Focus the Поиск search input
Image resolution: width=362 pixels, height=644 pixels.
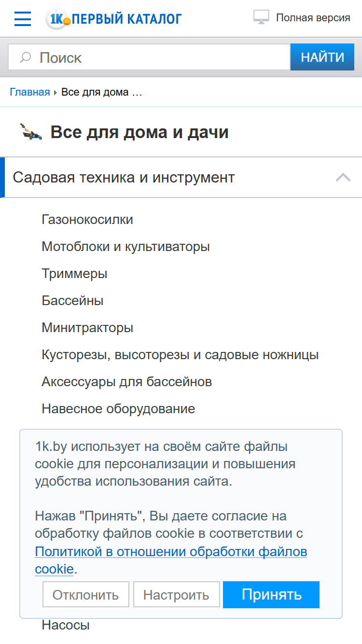click(x=149, y=57)
